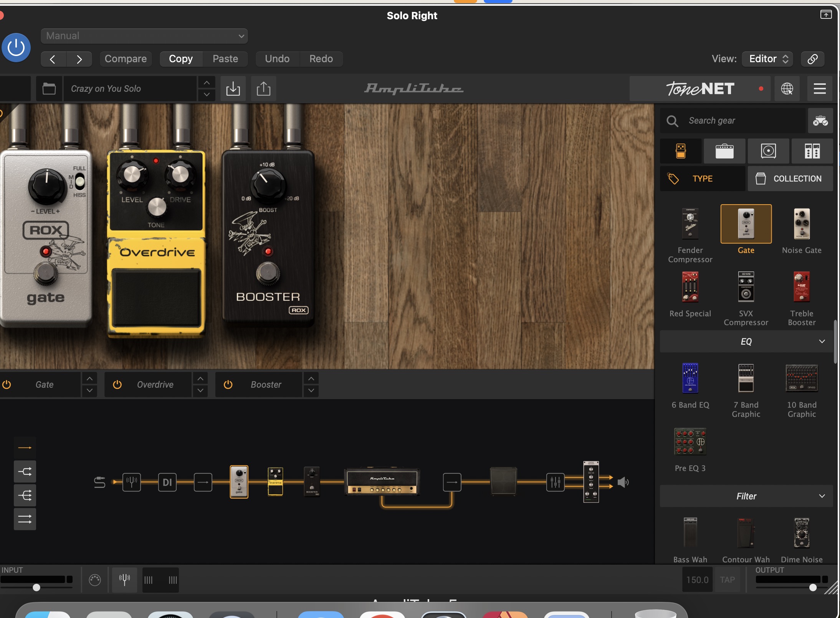Screen dimensions: 840x618
Task: Select the mixer block in signal chain
Action: click(x=556, y=482)
